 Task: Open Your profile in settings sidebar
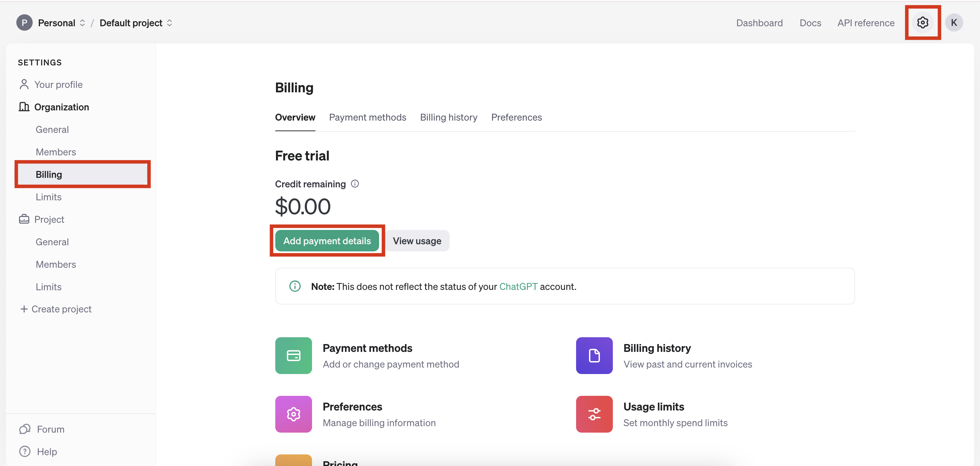(58, 84)
